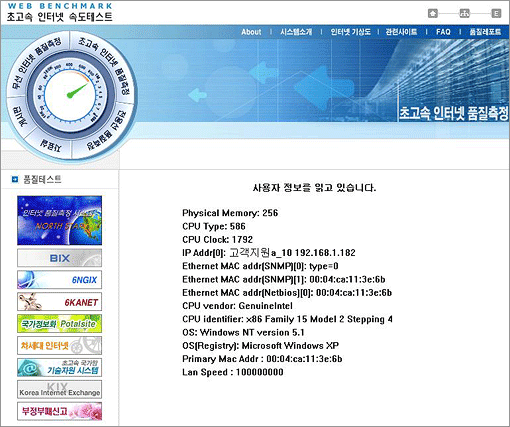Image resolution: width=510 pixels, height=427 pixels.
Task: Click the English 'E' language icon
Action: (496, 14)
